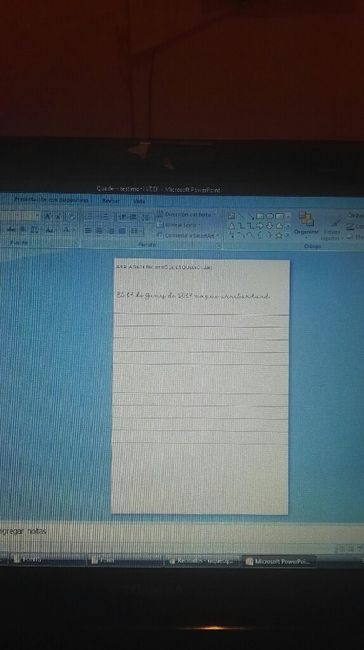This screenshot has height=650, width=364.
Task: Click the cursive text line on the slide
Action: tap(194, 296)
